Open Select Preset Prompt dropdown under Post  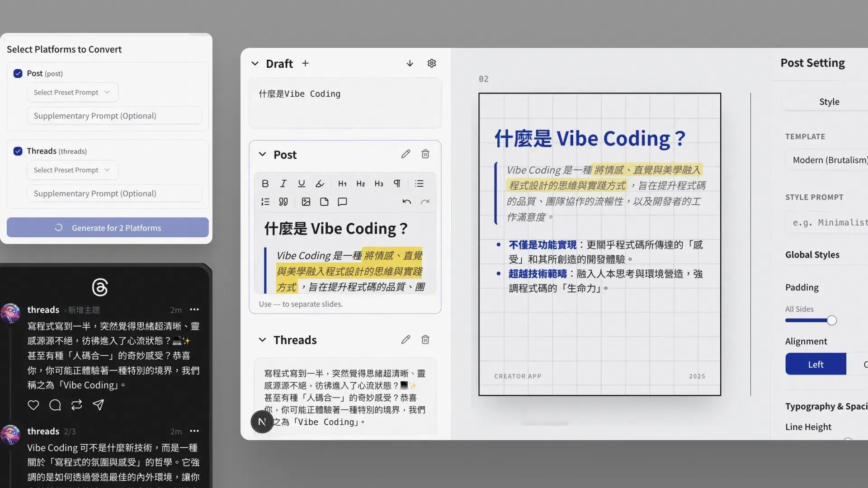click(x=72, y=92)
